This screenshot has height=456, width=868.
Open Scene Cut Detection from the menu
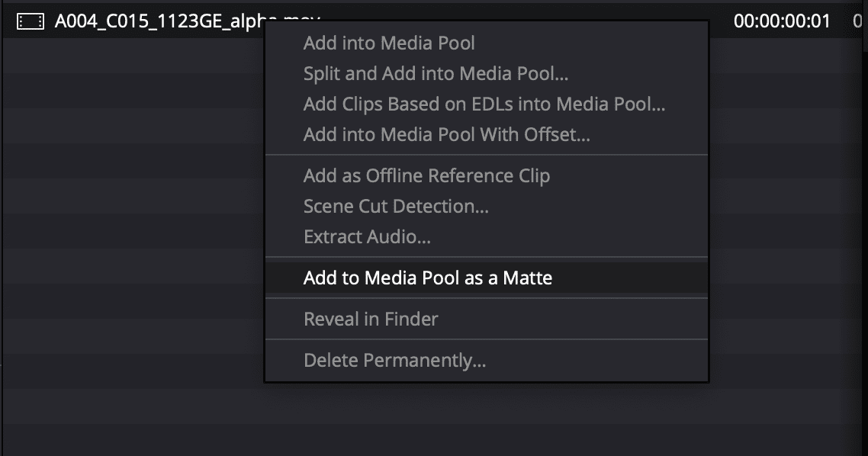(x=396, y=207)
